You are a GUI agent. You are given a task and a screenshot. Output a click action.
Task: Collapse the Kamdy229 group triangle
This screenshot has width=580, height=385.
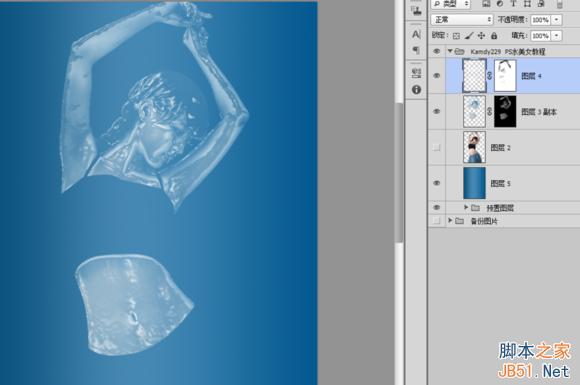pyautogui.click(x=450, y=51)
